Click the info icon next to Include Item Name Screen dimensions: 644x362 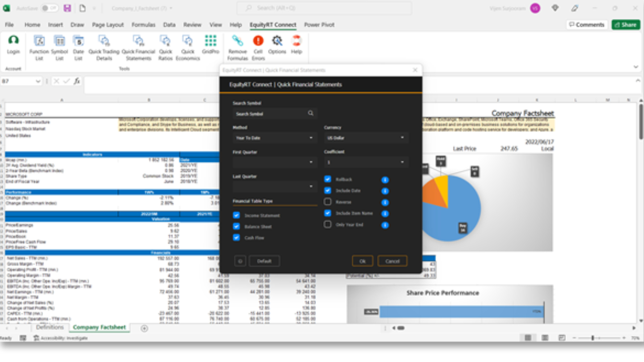385,214
